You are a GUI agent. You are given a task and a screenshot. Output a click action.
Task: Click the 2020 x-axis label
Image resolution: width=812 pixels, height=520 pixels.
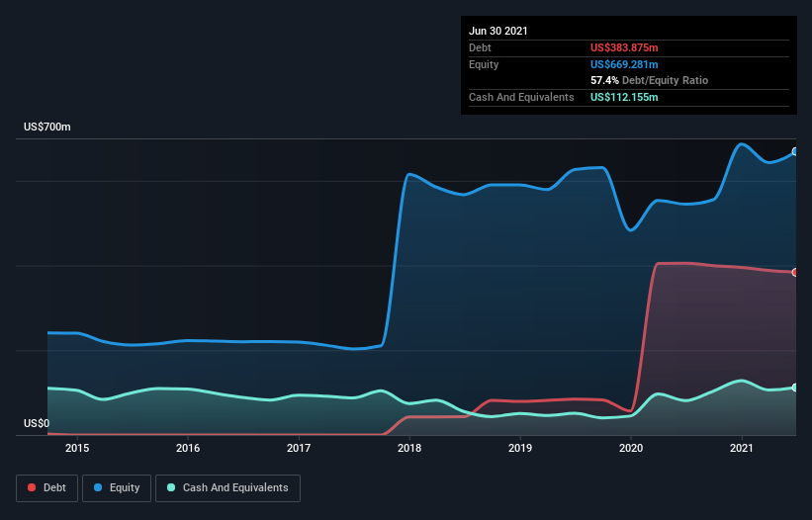pyautogui.click(x=631, y=448)
